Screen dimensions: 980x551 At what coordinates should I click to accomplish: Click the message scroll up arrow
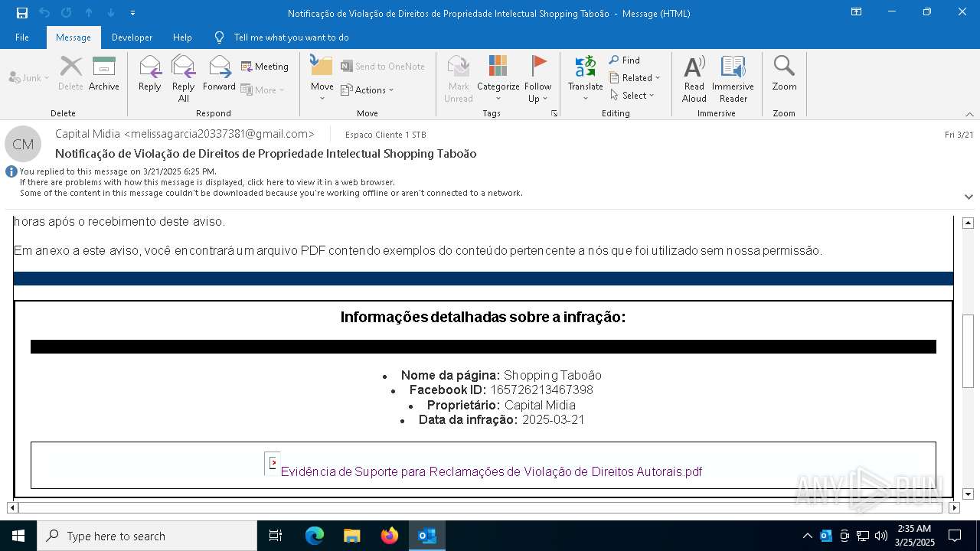tap(968, 223)
